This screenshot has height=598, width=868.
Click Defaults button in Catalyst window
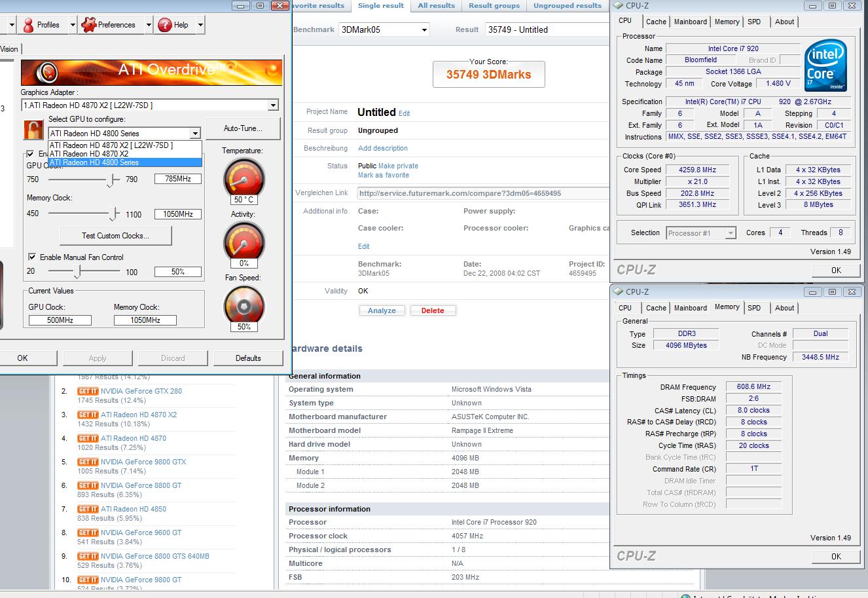point(248,358)
